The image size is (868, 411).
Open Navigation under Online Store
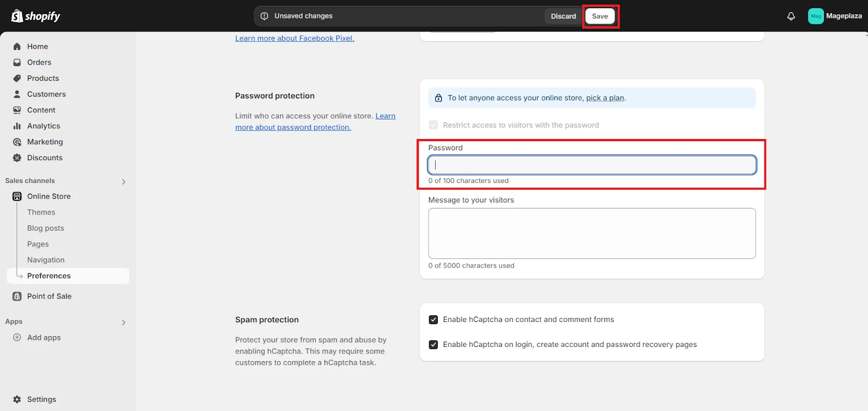[46, 260]
